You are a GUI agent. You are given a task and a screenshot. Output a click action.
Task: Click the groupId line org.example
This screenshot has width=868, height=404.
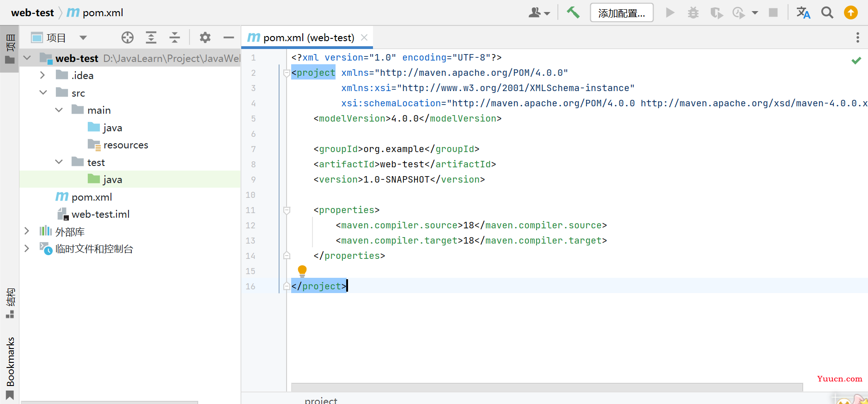[396, 149]
